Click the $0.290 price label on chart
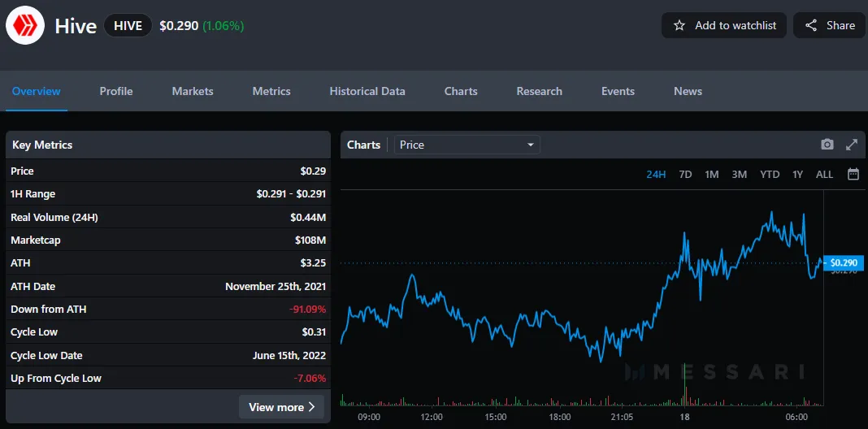The height and width of the screenshot is (429, 868). (x=843, y=263)
